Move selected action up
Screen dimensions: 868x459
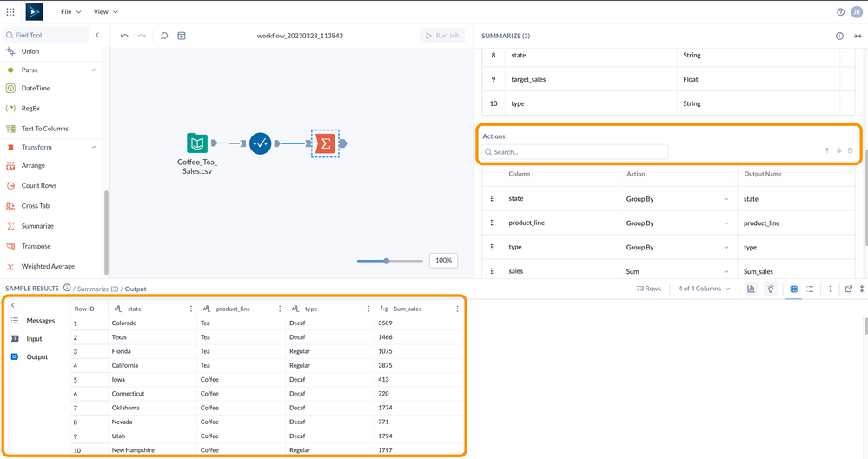tap(827, 150)
